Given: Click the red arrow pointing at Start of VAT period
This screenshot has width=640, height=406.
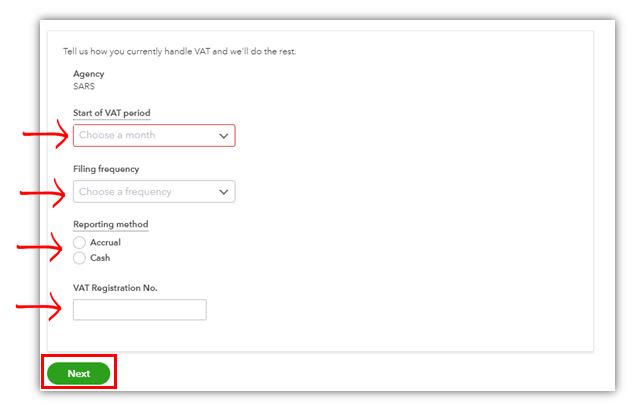Looking at the screenshot, I should 45,134.
